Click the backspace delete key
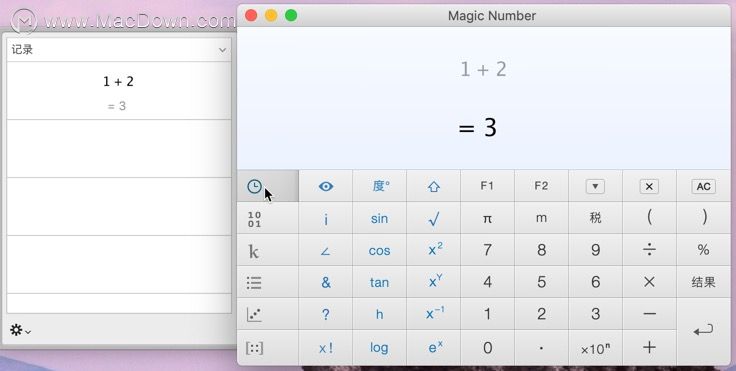This screenshot has width=736, height=371. [x=649, y=186]
